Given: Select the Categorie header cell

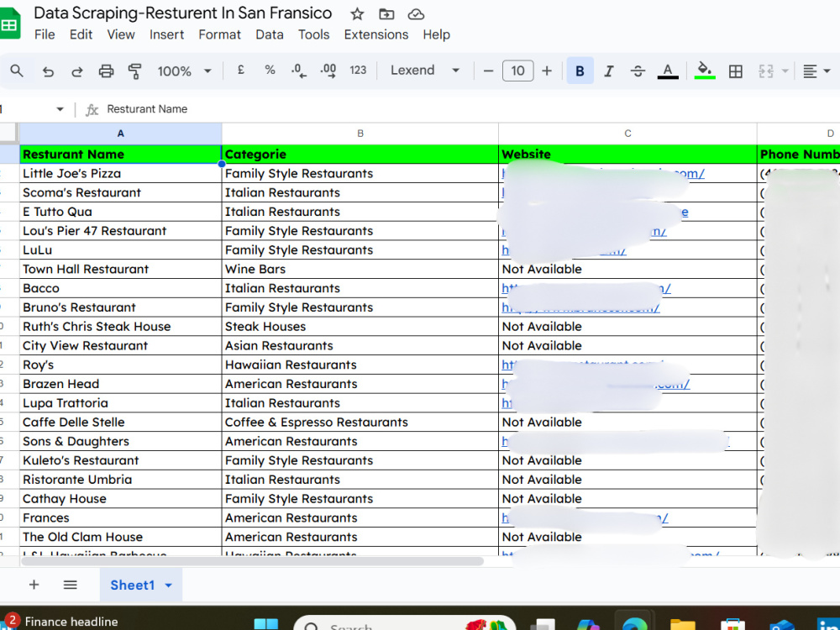Looking at the screenshot, I should pos(360,155).
